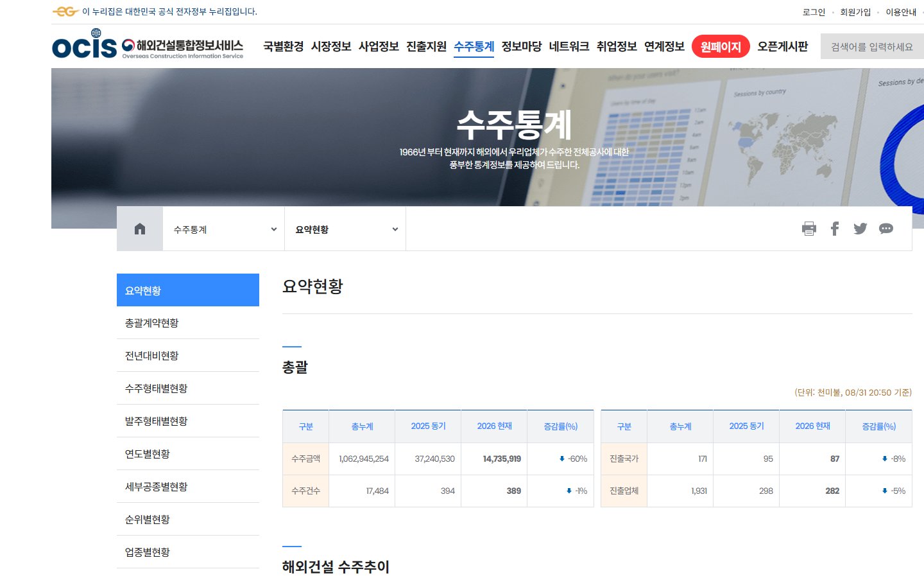The width and height of the screenshot is (924, 578).
Task: Open 수주통계 top menu
Action: coord(474,46)
